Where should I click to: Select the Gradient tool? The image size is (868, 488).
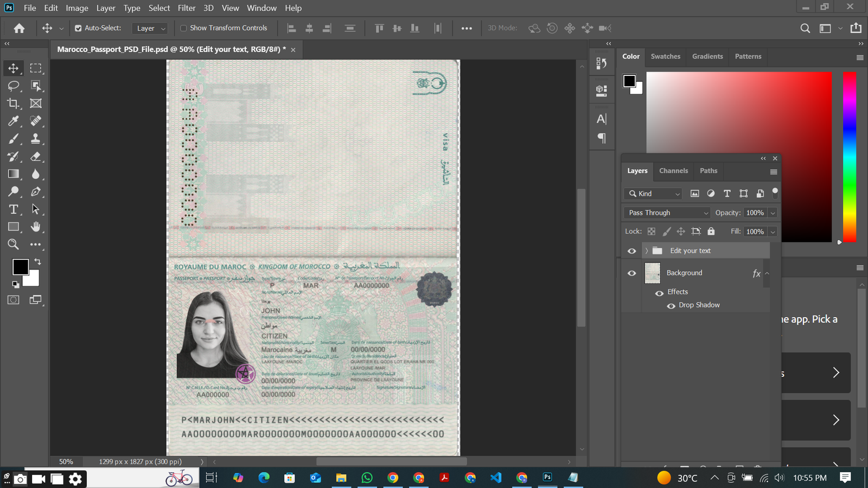click(14, 174)
